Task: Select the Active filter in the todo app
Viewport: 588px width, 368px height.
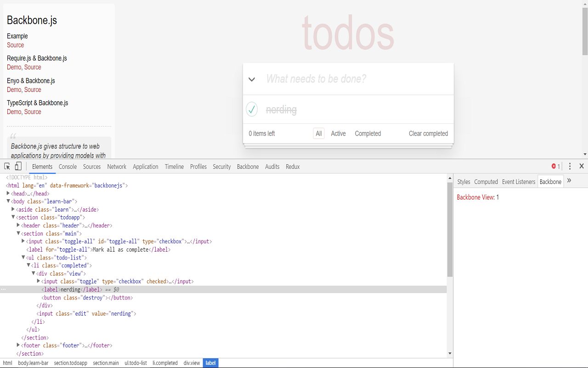Action: coord(338,133)
